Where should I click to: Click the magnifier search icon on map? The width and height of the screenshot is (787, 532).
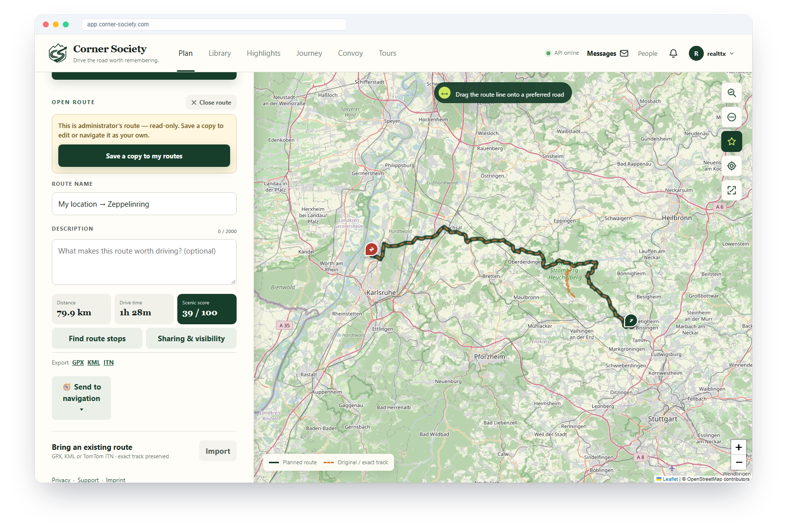click(732, 93)
